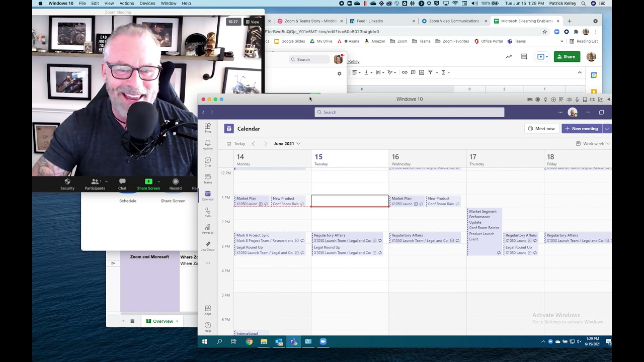Image resolution: width=644 pixels, height=362 pixels.
Task: Select Overview sheet tab
Action: [x=163, y=321]
